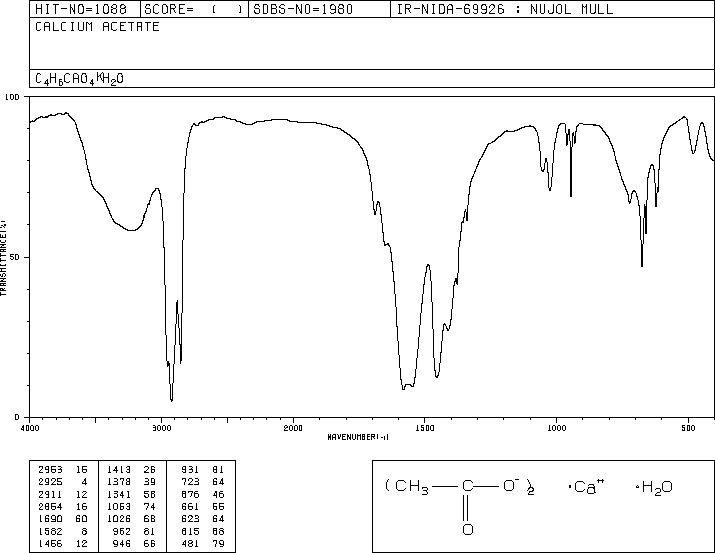Click peak table entry 676
The image size is (715, 553).
190,495
